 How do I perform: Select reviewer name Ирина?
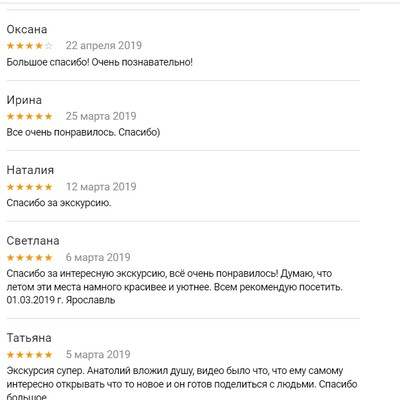24,100
